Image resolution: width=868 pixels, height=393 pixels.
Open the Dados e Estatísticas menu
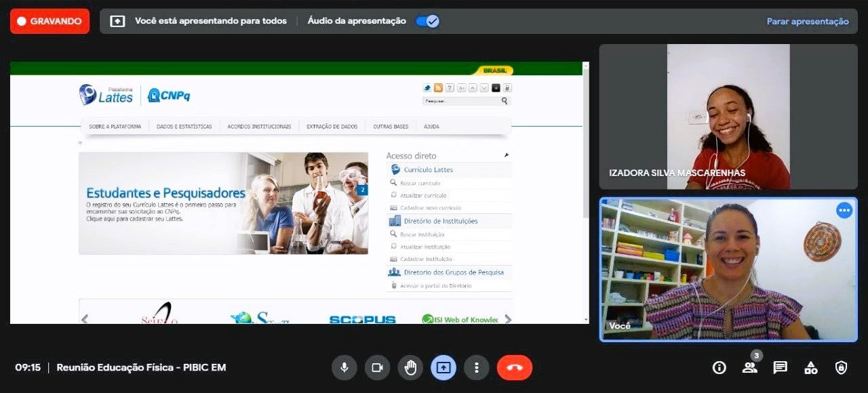pyautogui.click(x=184, y=127)
